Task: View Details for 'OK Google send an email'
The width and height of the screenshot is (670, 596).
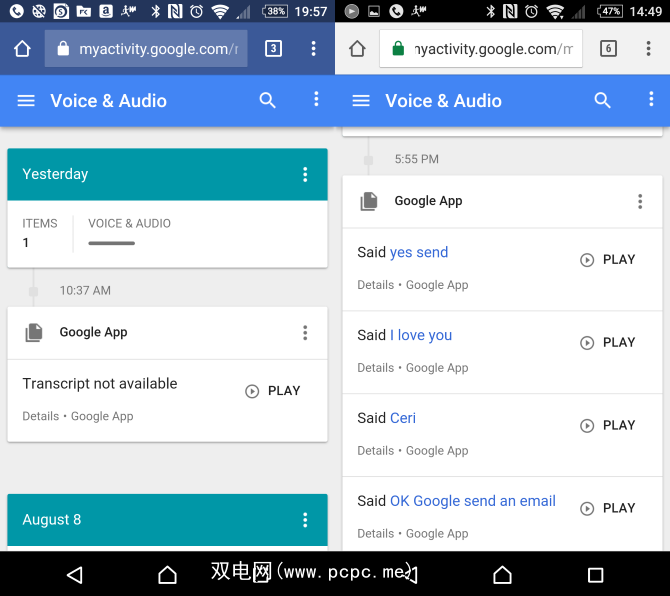Action: click(376, 534)
